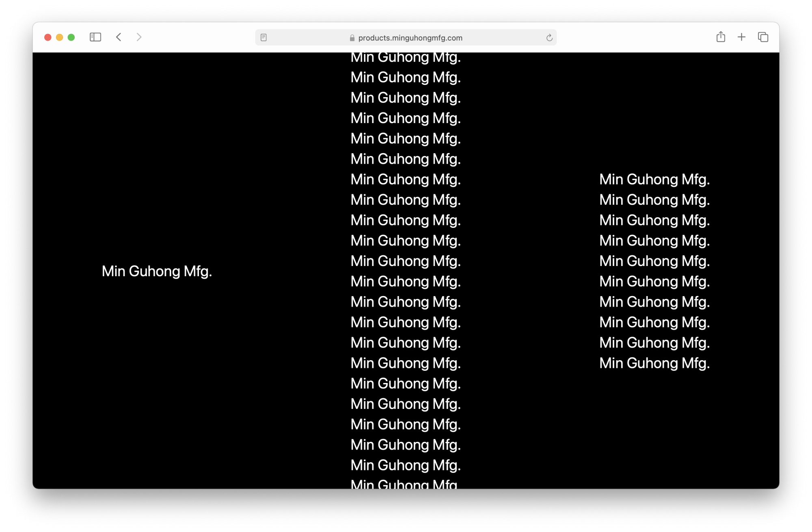Image resolution: width=812 pixels, height=532 pixels.
Task: Click last fully visible middle-column Min Guhong Mfg.
Action: coord(406,465)
